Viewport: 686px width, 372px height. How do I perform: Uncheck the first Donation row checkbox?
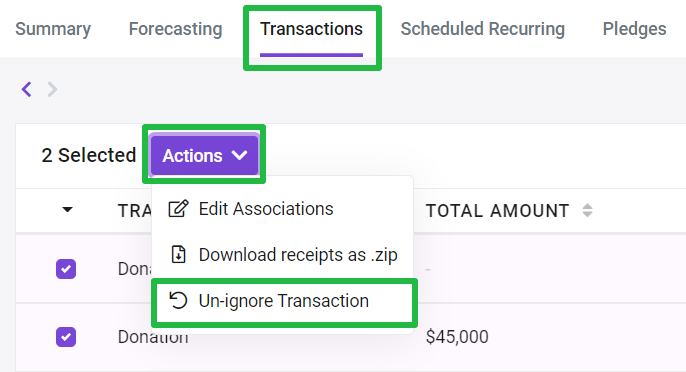coord(66,269)
